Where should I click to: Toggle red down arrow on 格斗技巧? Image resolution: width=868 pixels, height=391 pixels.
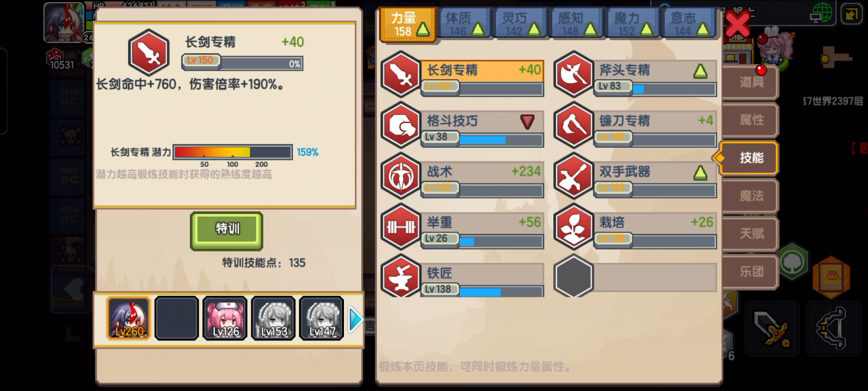(x=527, y=122)
